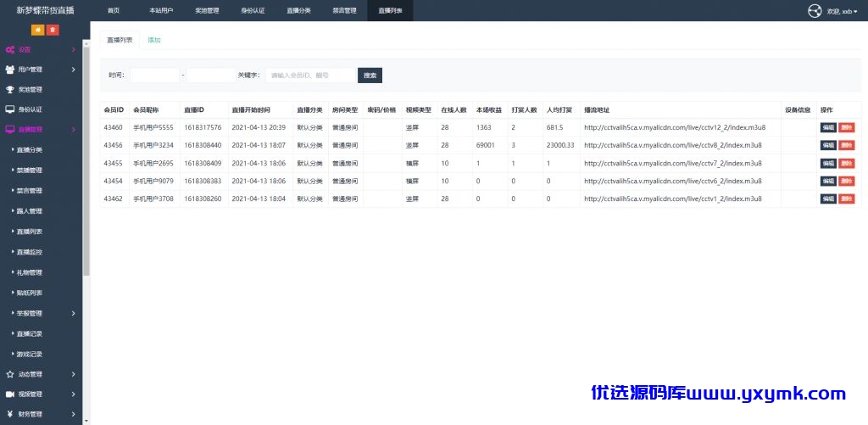Open 设置 via its gears icon
Screen dimensions: 868x425
click(x=10, y=50)
